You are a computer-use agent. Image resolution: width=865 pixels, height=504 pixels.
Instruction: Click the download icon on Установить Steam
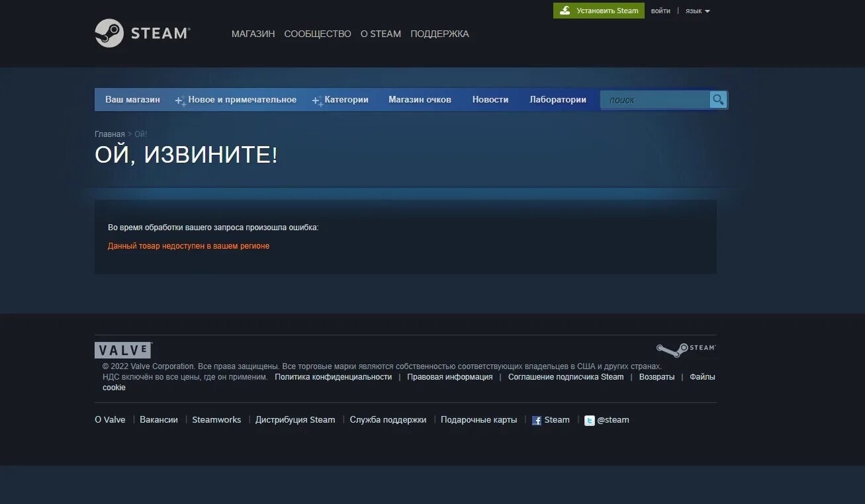tap(565, 11)
